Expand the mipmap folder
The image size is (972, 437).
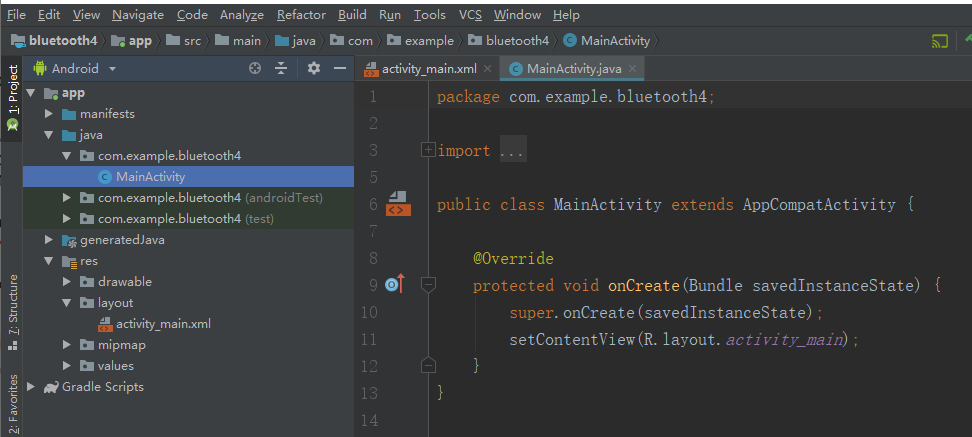point(67,345)
